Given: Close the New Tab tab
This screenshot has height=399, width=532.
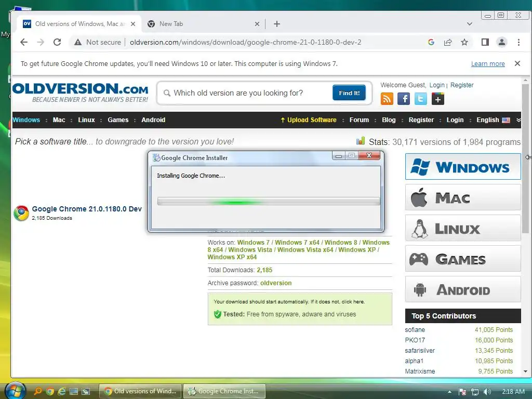Looking at the screenshot, I should point(257,24).
